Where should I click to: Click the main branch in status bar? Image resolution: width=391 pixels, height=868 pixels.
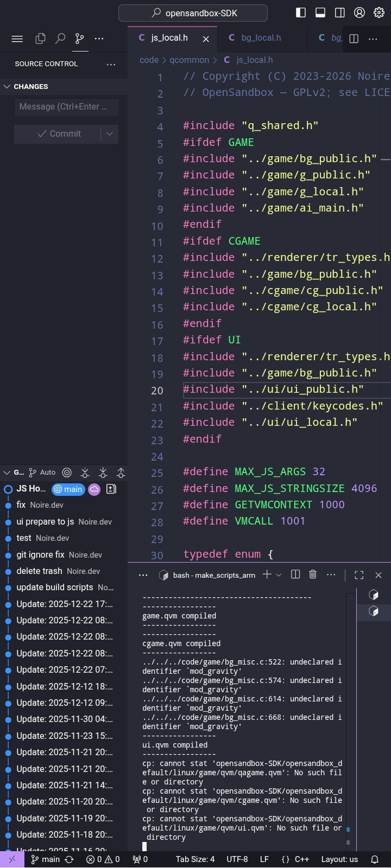click(45, 859)
